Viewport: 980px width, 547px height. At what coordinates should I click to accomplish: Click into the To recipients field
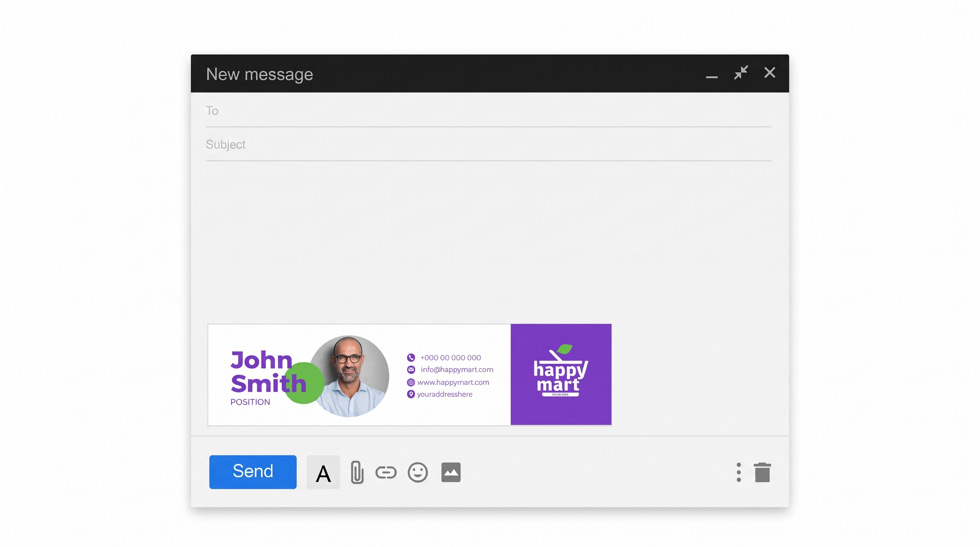pyautogui.click(x=489, y=111)
